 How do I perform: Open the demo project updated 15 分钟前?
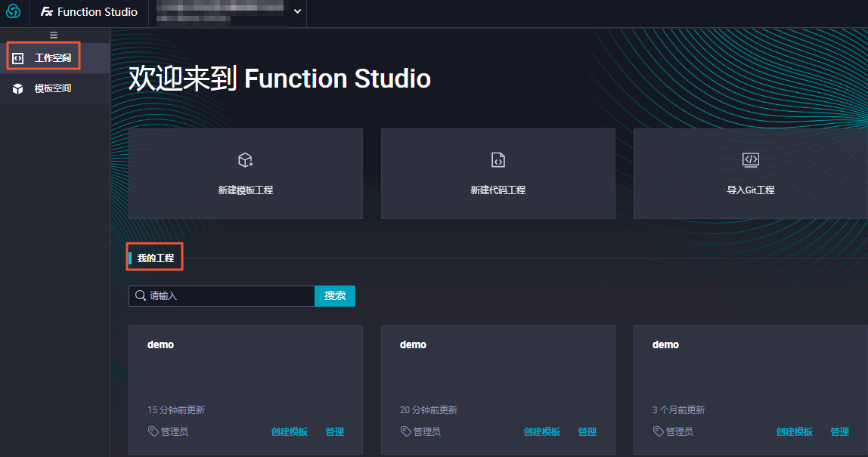[246, 390]
